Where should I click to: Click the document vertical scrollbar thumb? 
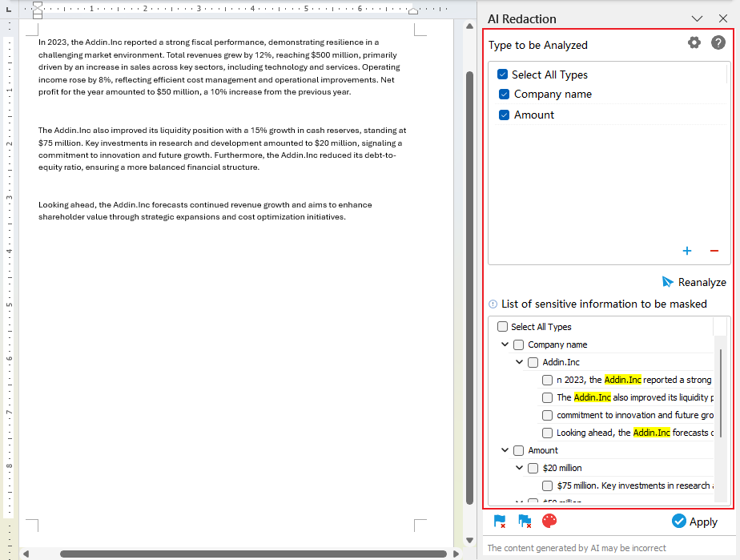pos(469,288)
